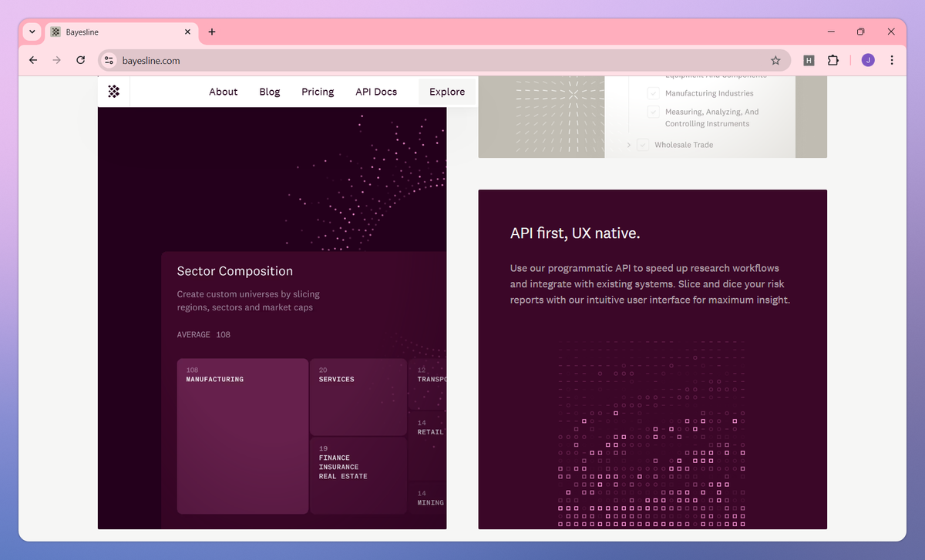Open the J profile avatar
The image size is (925, 560).
click(868, 60)
